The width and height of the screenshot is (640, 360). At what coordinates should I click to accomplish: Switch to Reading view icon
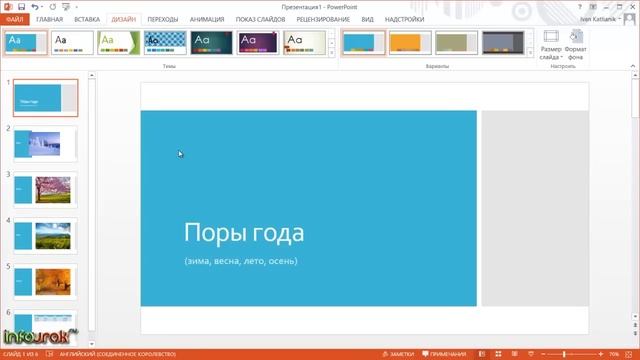[x=515, y=354]
